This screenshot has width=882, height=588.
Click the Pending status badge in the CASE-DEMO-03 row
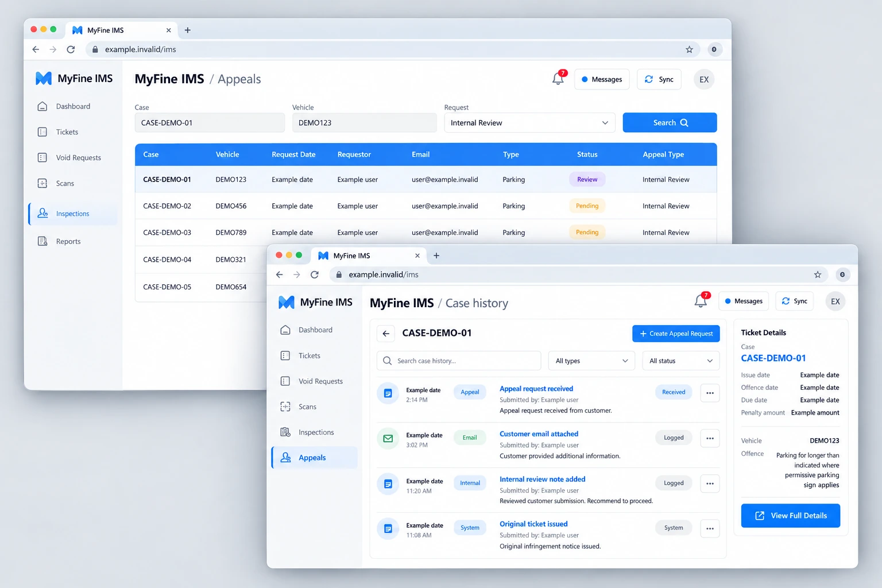[587, 233]
